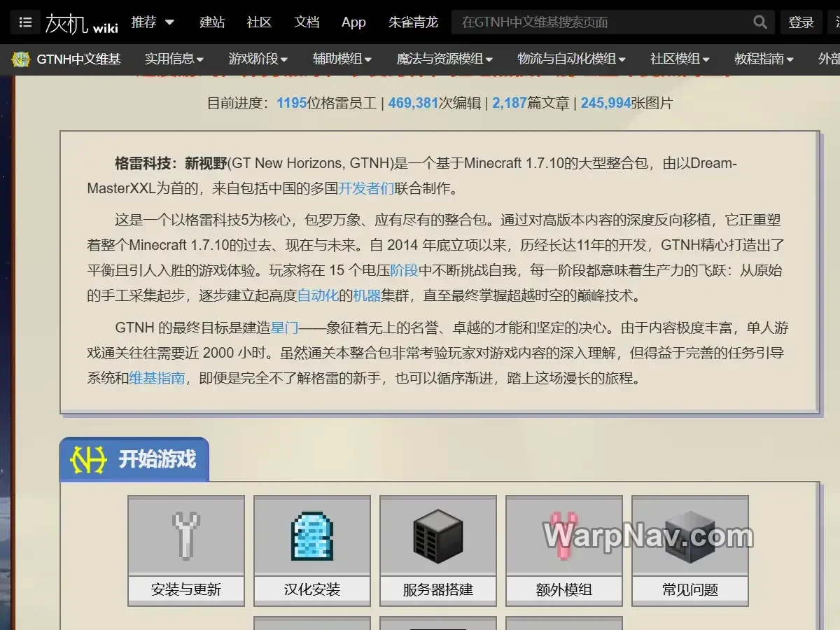Follow the 阶段 link
Image resolution: width=840 pixels, height=630 pixels.
click(404, 270)
